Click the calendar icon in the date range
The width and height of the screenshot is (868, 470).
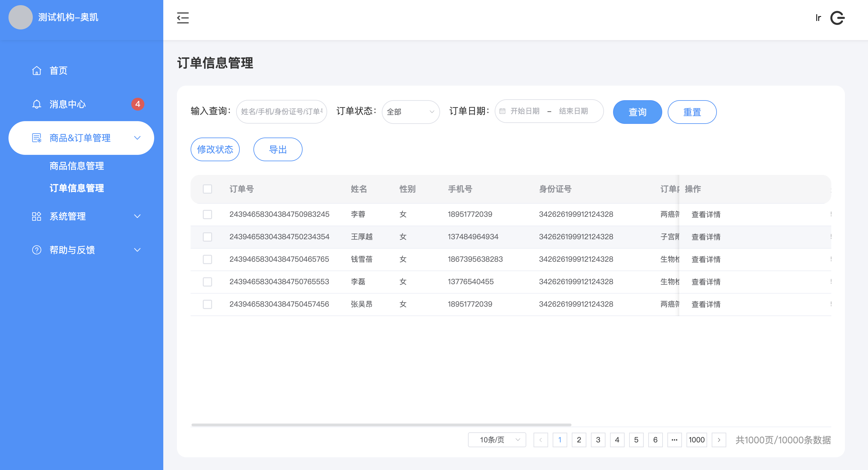[502, 111]
